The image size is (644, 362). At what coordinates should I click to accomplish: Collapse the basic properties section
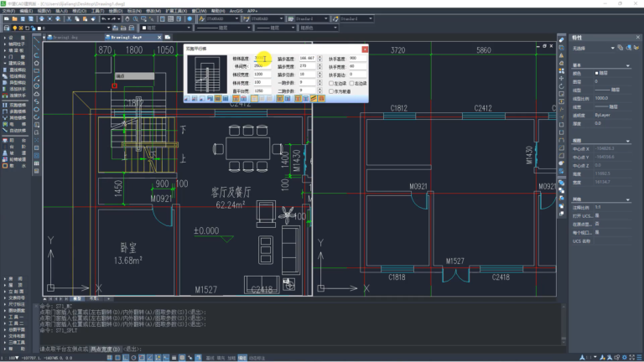[x=627, y=65]
